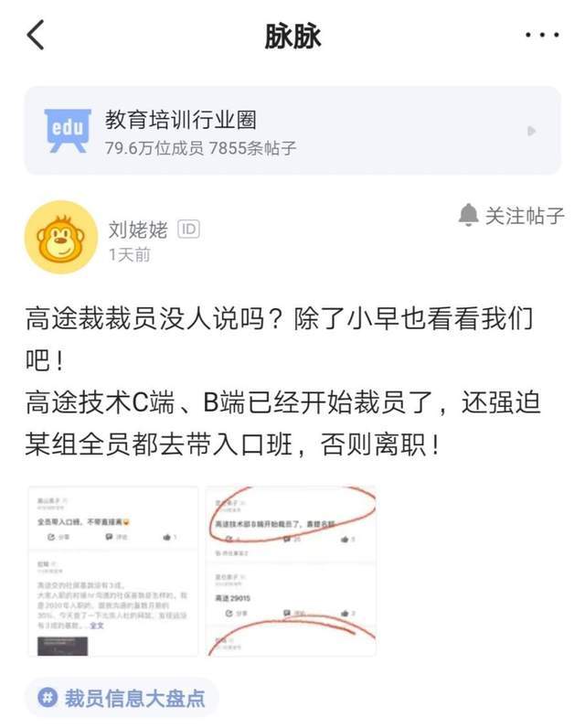Open the 裁员信息大盘点 topic tag
The image size is (585, 728).
(122, 697)
